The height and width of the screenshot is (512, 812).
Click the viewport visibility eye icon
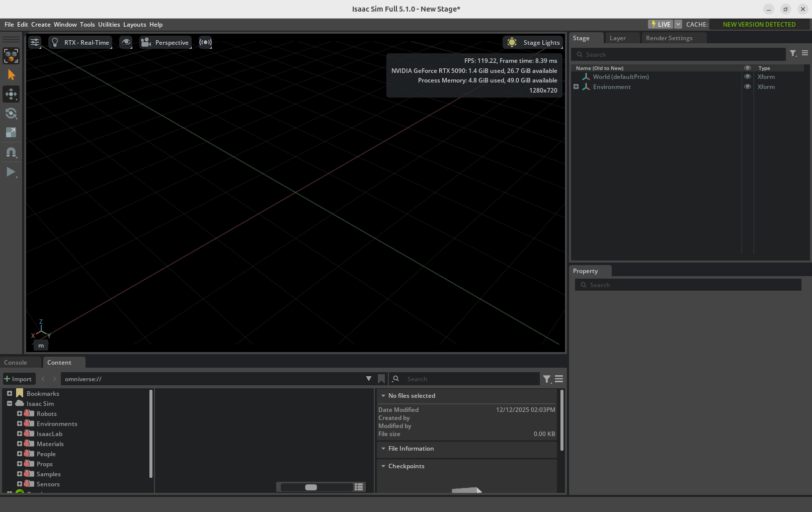click(x=126, y=42)
